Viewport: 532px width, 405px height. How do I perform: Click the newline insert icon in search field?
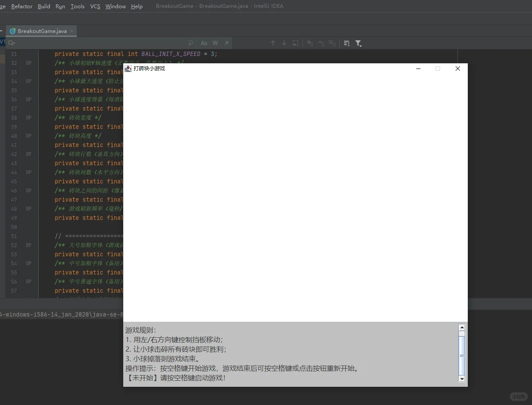tap(190, 43)
